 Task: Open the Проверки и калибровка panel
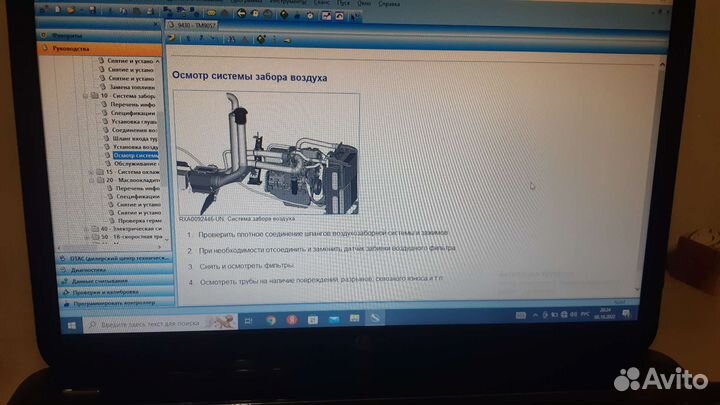coord(116,292)
